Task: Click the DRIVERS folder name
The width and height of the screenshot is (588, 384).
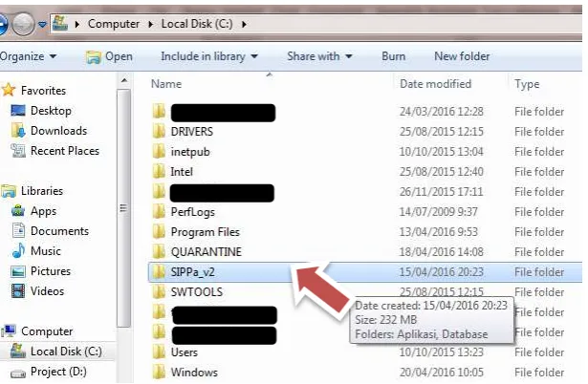Action: (x=191, y=132)
